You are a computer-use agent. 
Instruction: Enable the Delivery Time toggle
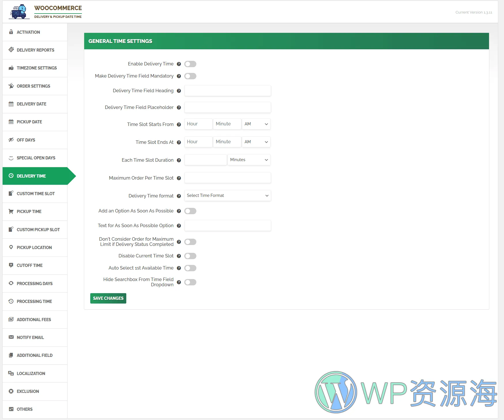click(x=190, y=64)
